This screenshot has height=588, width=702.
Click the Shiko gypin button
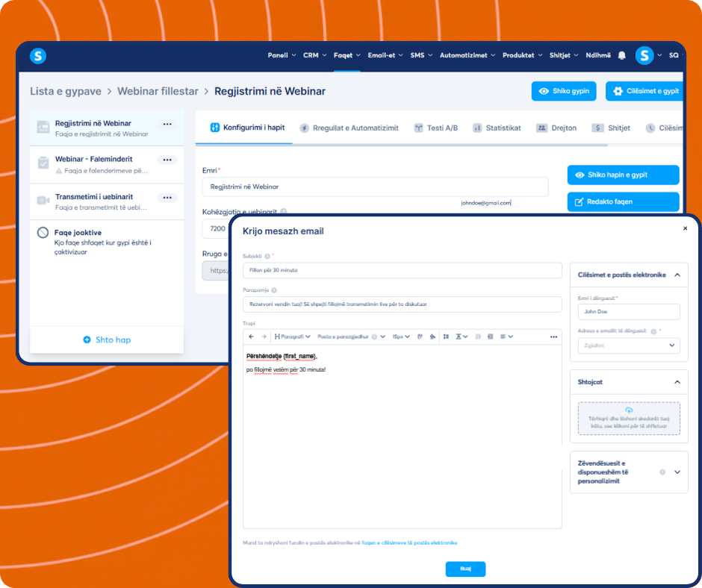pos(564,91)
